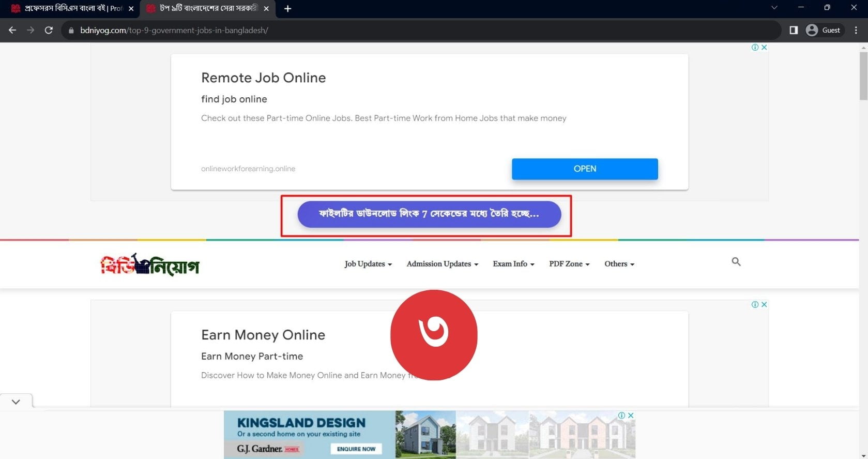The width and height of the screenshot is (868, 459).
Task: Close the Remote Job Online ad
Action: (x=764, y=47)
